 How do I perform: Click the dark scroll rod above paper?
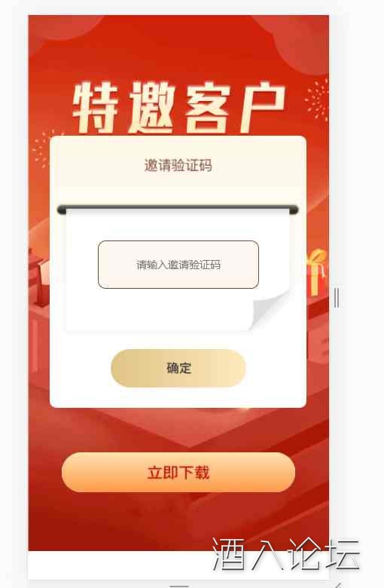click(x=178, y=210)
